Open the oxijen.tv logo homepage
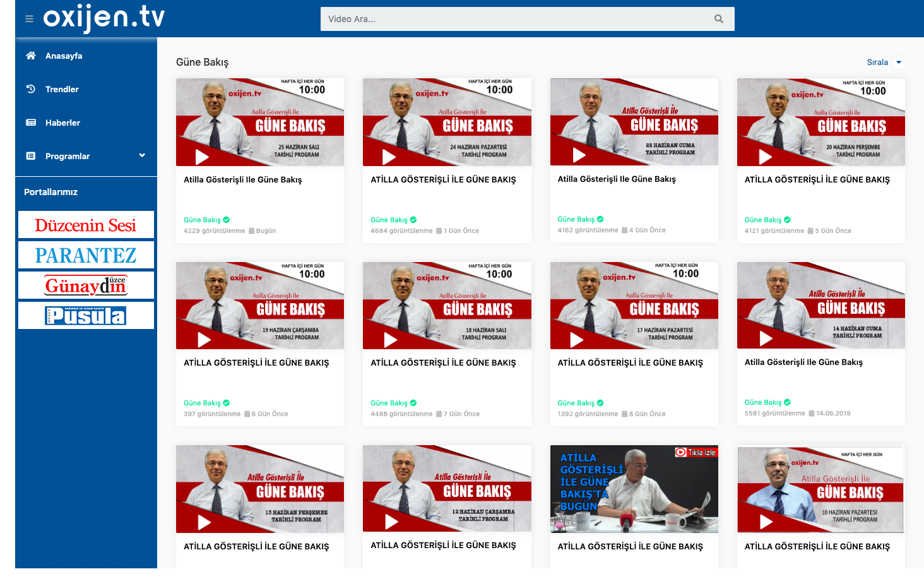The width and height of the screenshot is (924, 586). (x=104, y=18)
